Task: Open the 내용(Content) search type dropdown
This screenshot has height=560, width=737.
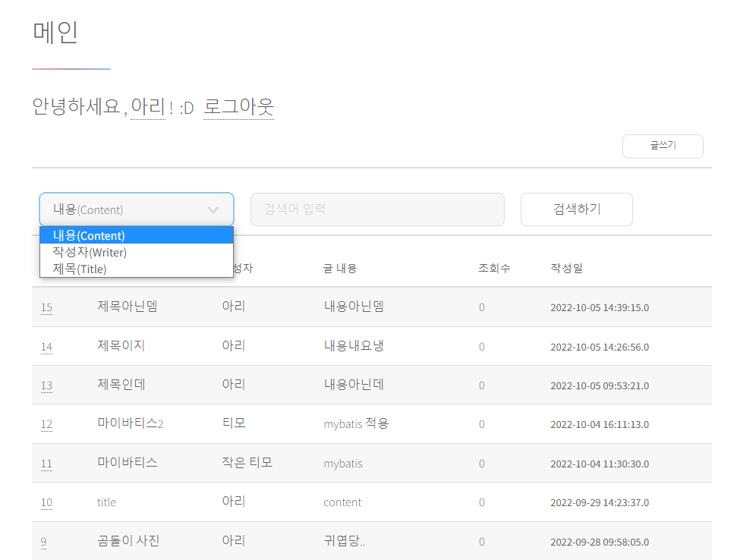Action: pyautogui.click(x=137, y=209)
